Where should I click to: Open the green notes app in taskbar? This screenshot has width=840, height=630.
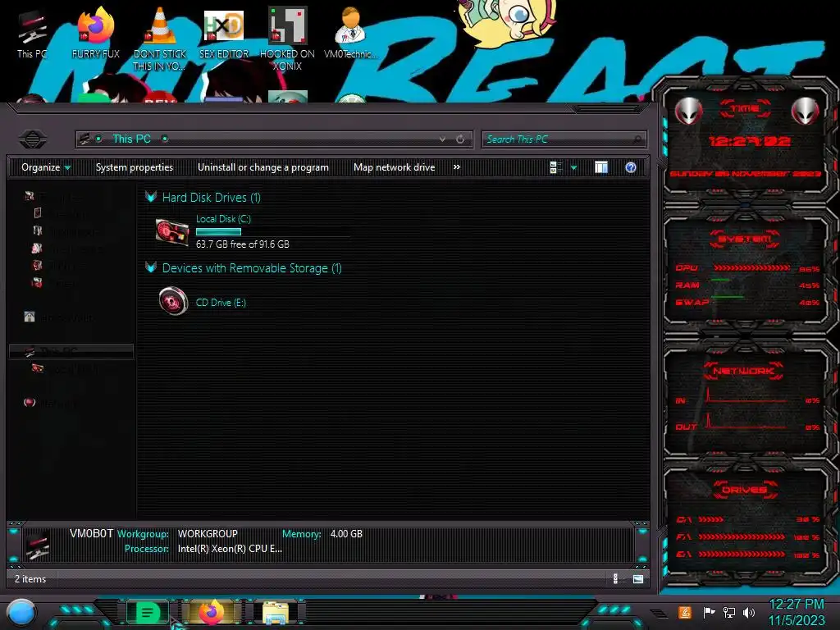point(147,612)
